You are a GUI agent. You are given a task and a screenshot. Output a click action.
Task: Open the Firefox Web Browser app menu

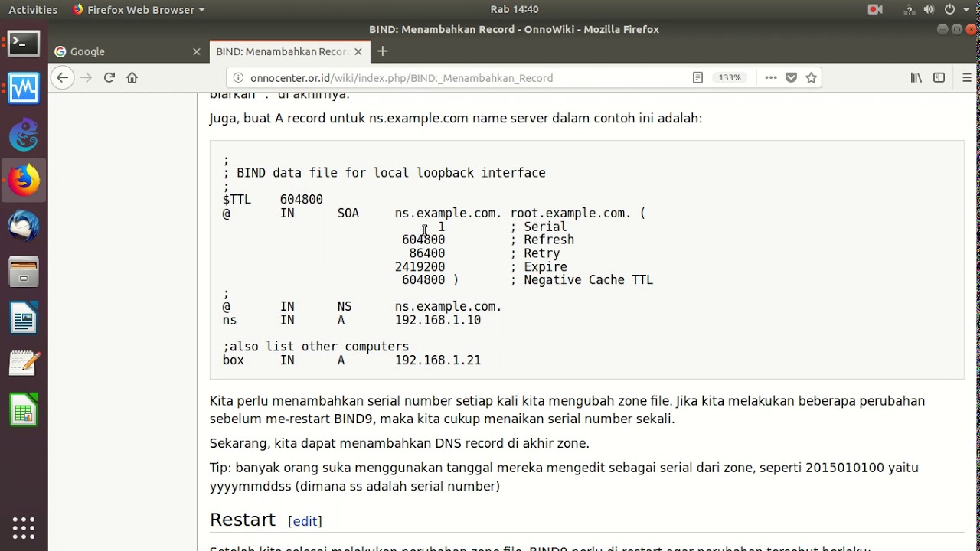tap(139, 9)
